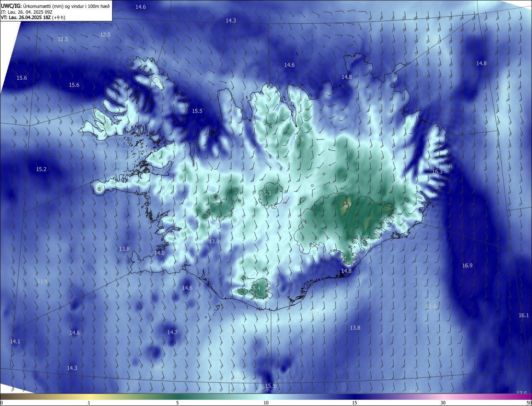Click the 2.9 value over Vatnajökull
This screenshot has height=406, width=532.
[347, 204]
